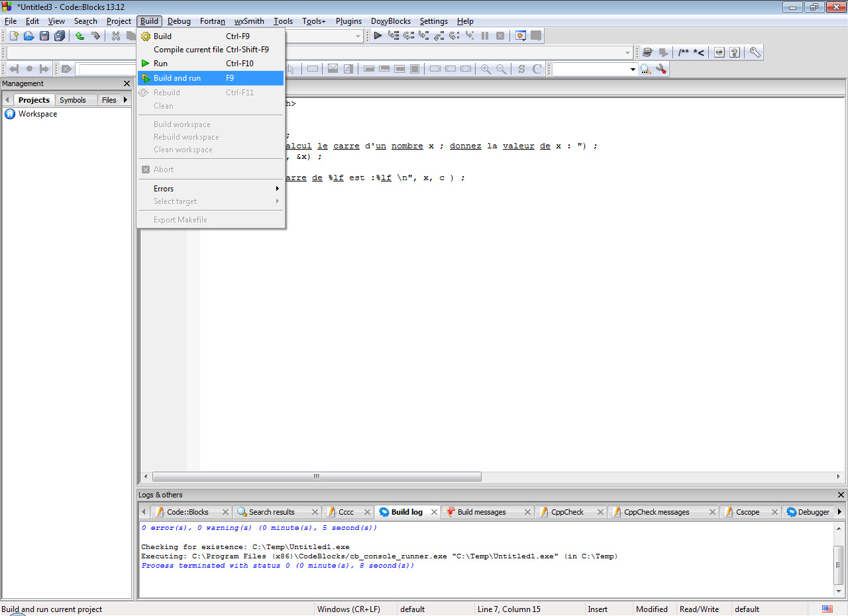Switch to the Symbols tab

pos(72,100)
